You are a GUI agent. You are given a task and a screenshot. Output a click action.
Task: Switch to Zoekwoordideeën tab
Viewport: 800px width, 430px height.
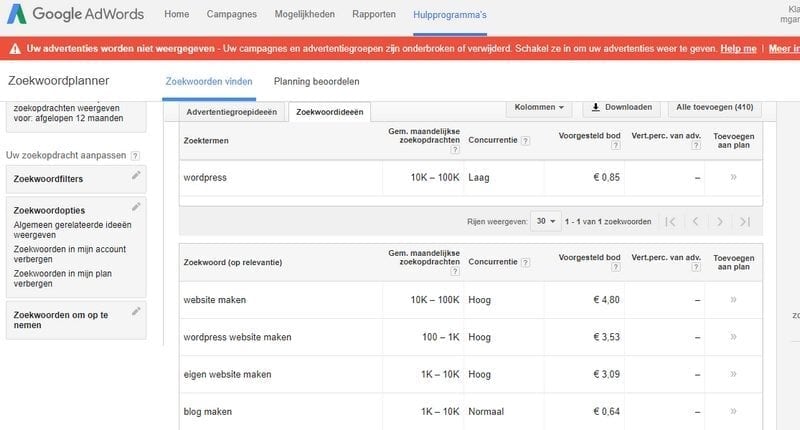(x=330, y=112)
